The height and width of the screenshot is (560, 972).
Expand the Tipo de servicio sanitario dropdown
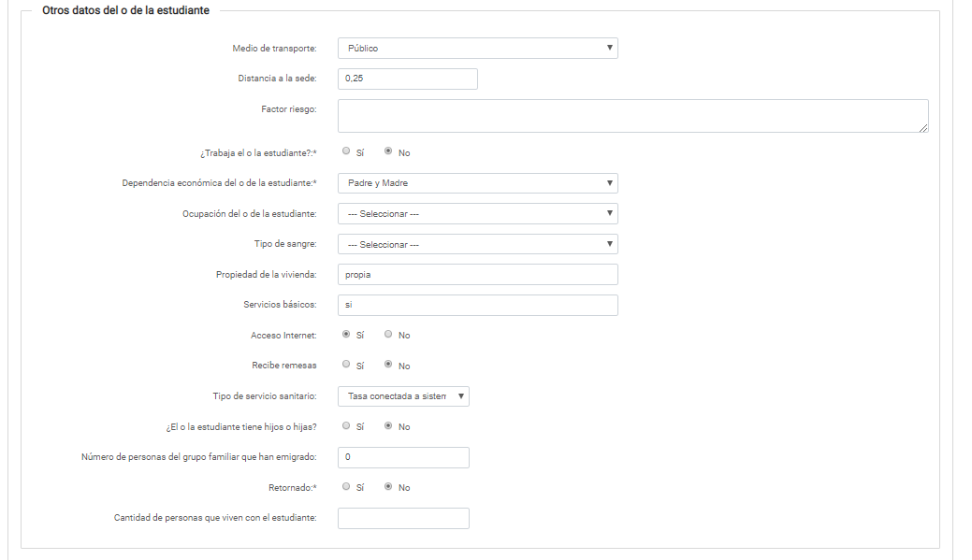(x=403, y=396)
